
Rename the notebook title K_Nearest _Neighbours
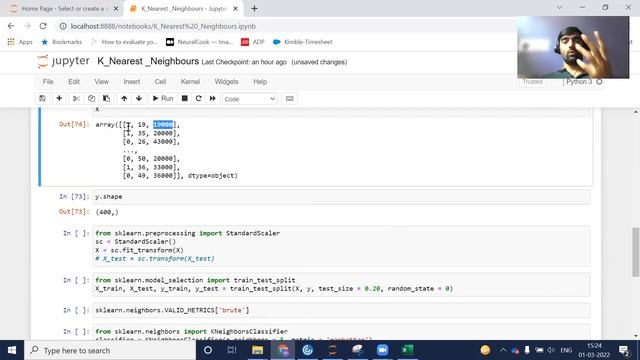148,61
